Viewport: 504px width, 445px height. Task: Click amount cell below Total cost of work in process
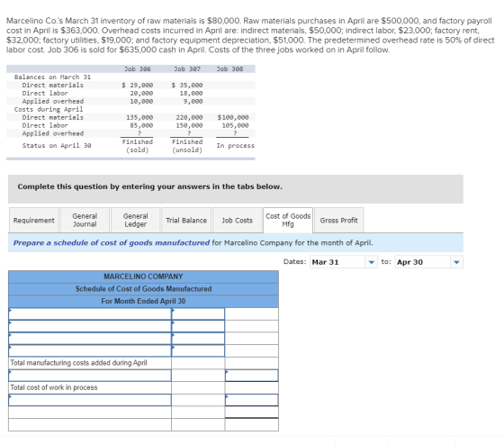click(252, 400)
